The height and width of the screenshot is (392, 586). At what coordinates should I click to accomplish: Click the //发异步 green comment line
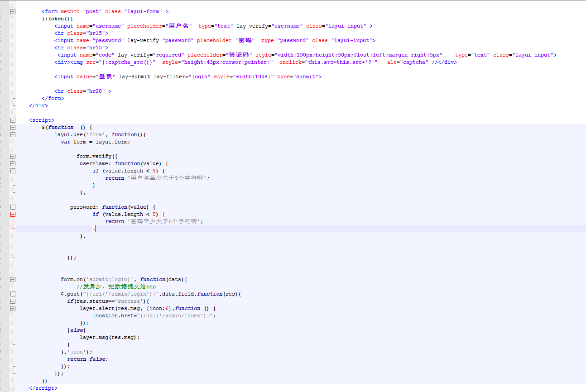(x=116, y=287)
